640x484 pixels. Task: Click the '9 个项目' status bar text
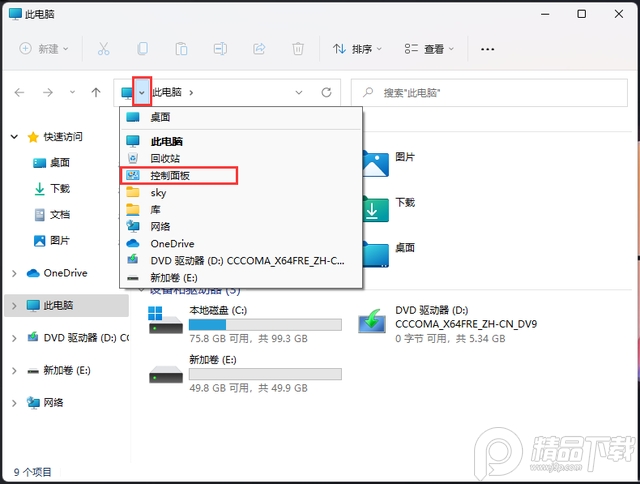click(33, 472)
